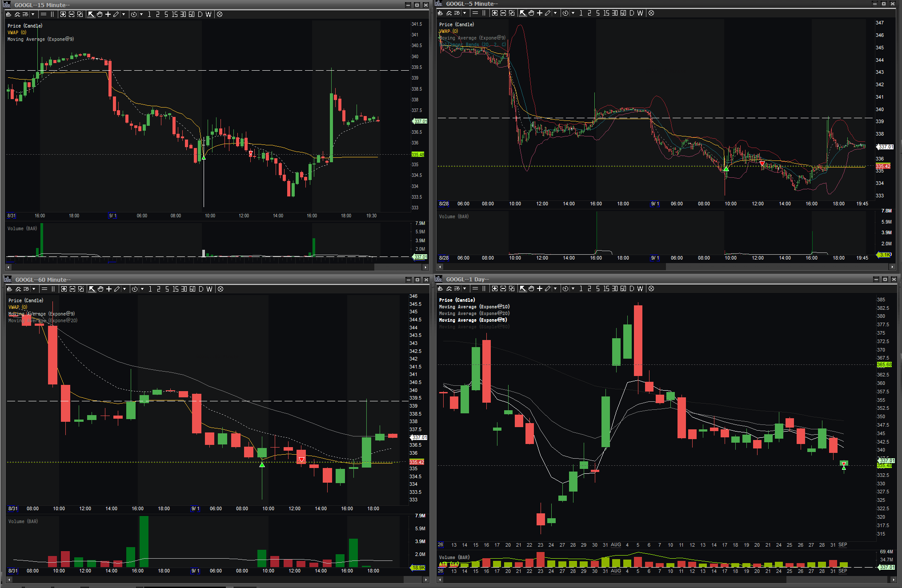The width and height of the screenshot is (902, 588).
Task: Open chart settings icon in 5 Minute chart
Action: pos(457,13)
